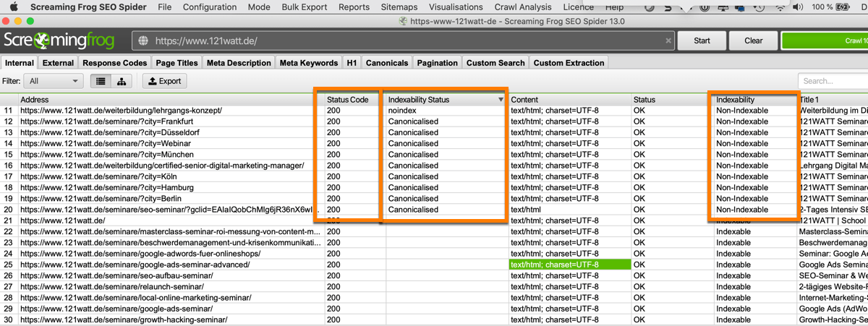Open the File menu
This screenshot has width=868, height=326.
[164, 7]
